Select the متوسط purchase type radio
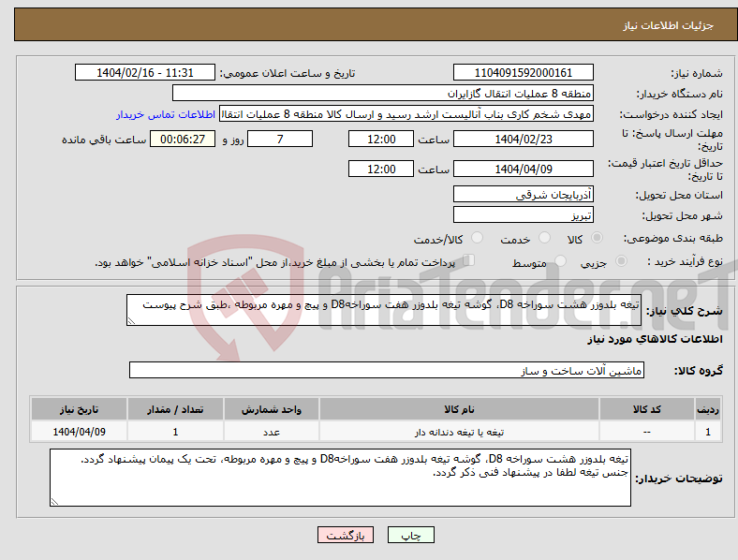The height and width of the screenshot is (560, 738). click(x=560, y=260)
